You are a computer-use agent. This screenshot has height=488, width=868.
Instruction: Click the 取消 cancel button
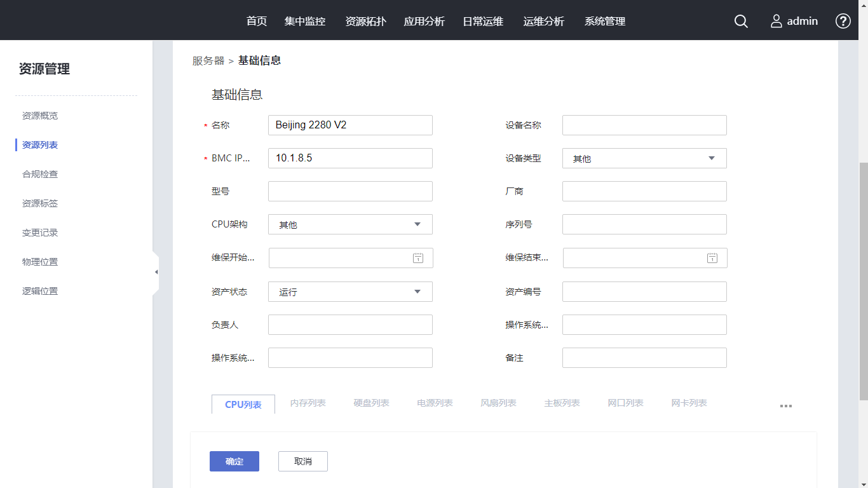click(x=303, y=461)
